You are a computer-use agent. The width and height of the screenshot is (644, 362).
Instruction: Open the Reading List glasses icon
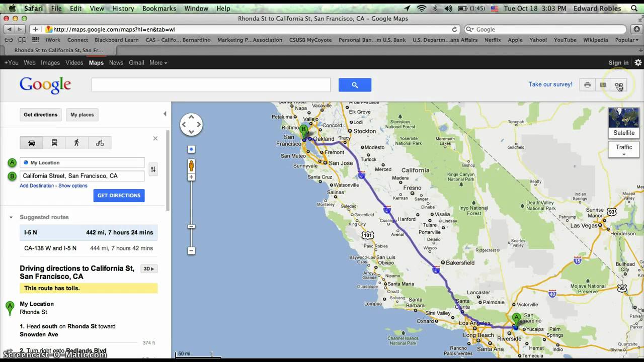click(9, 40)
